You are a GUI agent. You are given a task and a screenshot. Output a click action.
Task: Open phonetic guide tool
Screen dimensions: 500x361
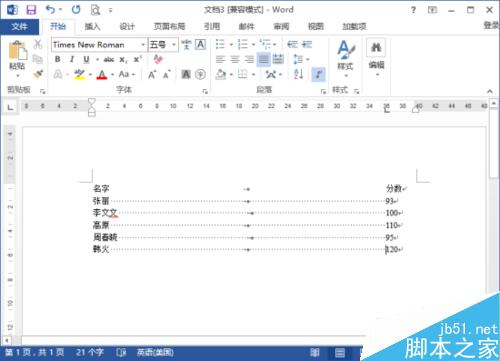click(x=186, y=44)
